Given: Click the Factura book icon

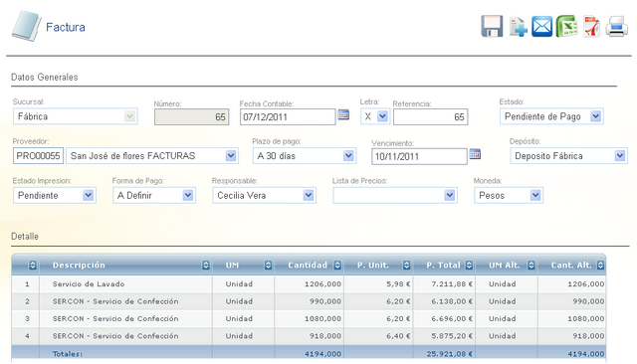Looking at the screenshot, I should tap(27, 26).
